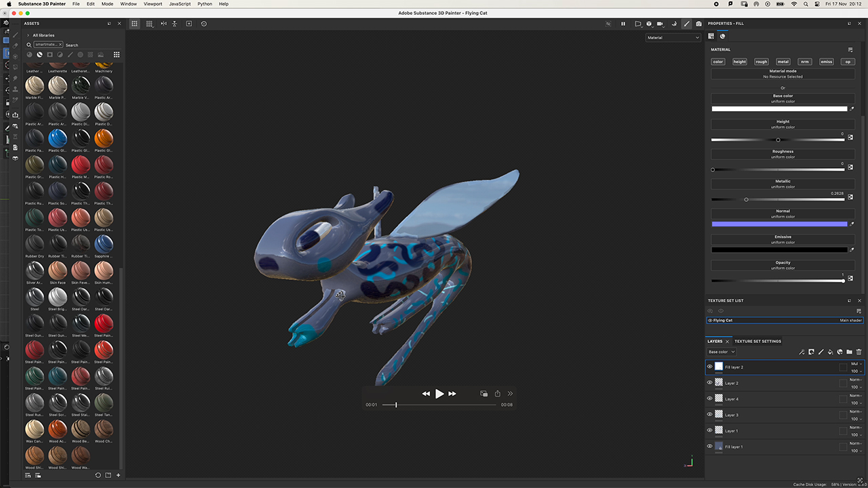Toggle the color channel button in Material
The image size is (868, 488).
tap(718, 62)
